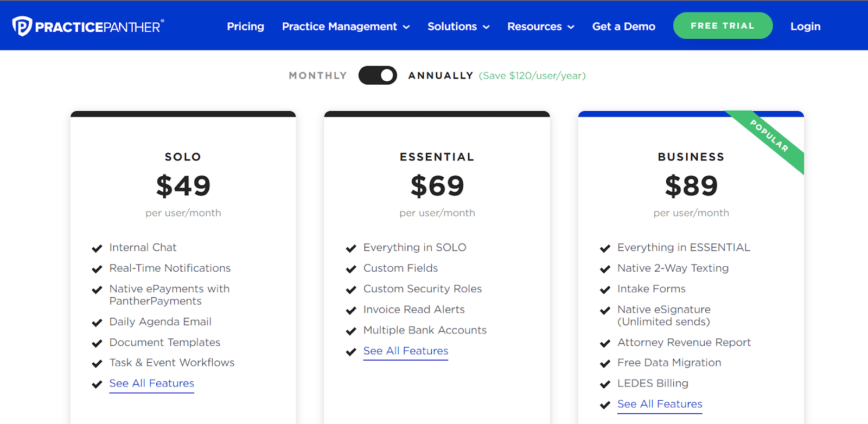The width and height of the screenshot is (868, 424).
Task: Click the checkmark beside Internal Chat
Action: [x=97, y=248]
